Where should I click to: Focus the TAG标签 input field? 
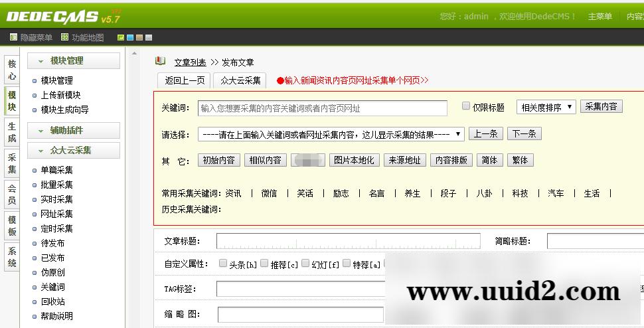click(301, 289)
